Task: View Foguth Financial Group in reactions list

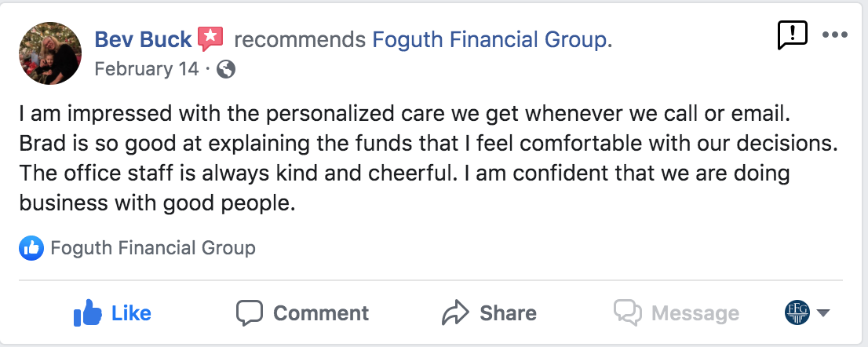Action: pyautogui.click(x=153, y=249)
